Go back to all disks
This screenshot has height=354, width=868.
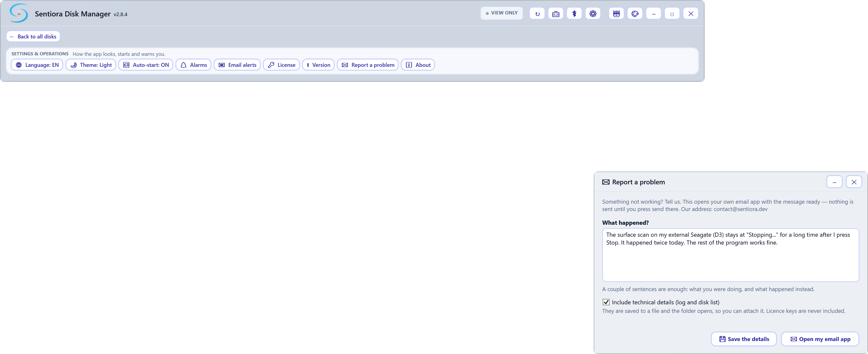tap(33, 36)
